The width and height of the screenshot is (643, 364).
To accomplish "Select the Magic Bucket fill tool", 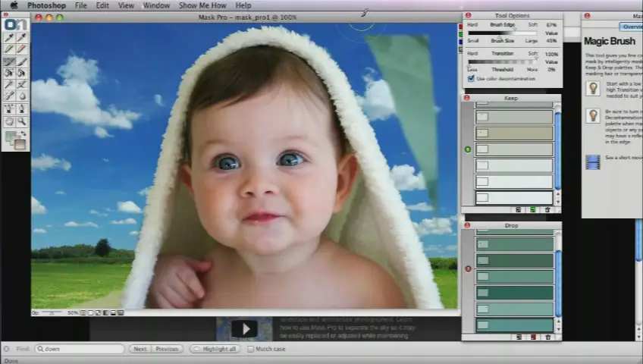I will 9,73.
